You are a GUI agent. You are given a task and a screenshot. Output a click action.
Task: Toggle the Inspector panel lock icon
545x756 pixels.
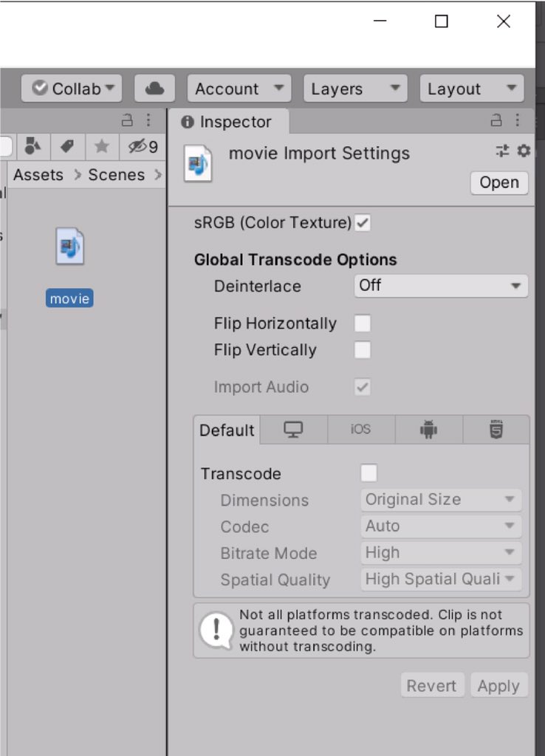496,120
